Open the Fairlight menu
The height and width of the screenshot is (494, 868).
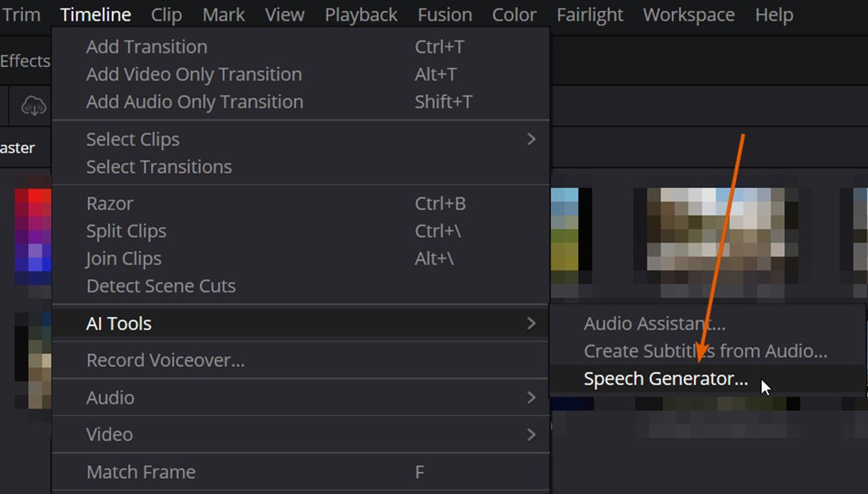pyautogui.click(x=589, y=14)
